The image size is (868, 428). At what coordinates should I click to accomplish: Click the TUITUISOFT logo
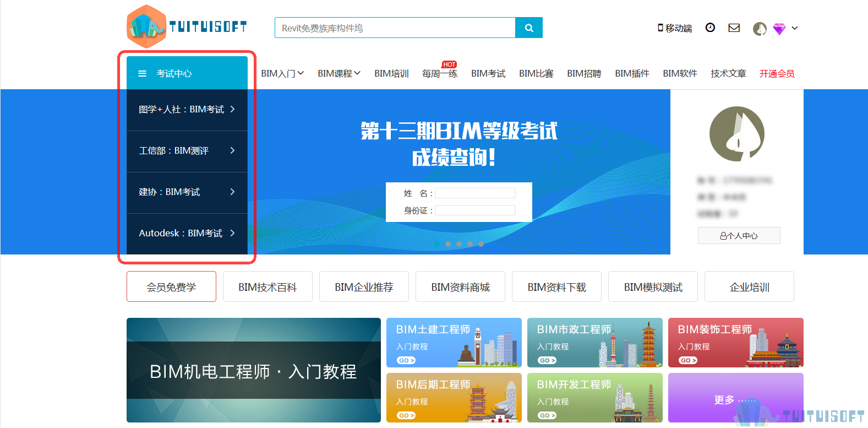pyautogui.click(x=187, y=26)
